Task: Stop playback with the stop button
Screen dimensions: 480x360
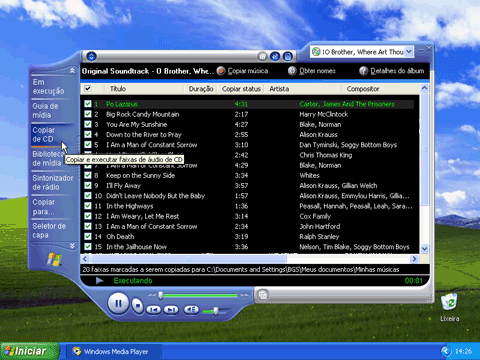Action: 138,305
